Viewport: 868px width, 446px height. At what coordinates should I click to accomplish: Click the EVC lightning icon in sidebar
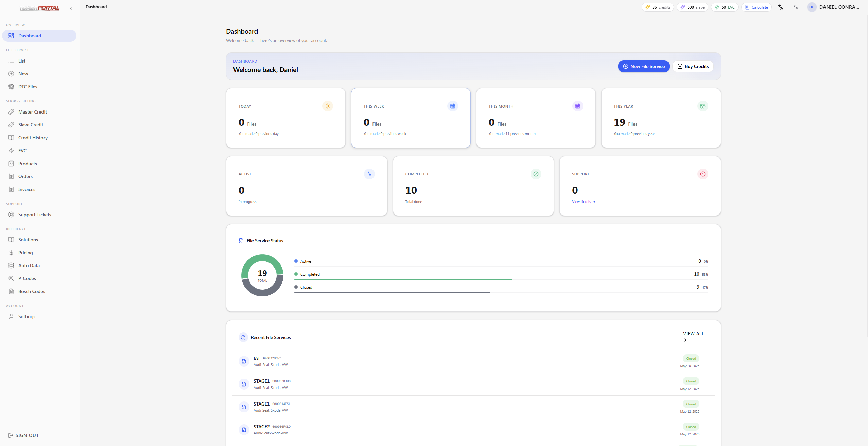[x=11, y=151]
